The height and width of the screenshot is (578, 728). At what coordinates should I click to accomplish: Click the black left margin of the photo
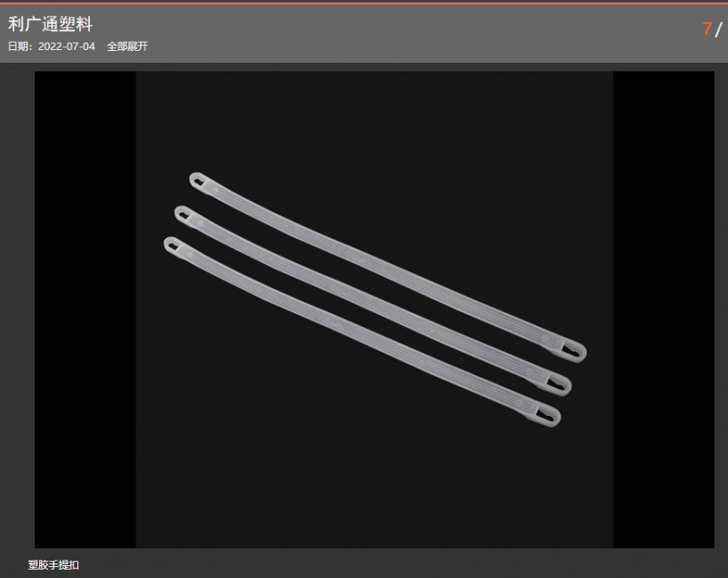(x=86, y=309)
